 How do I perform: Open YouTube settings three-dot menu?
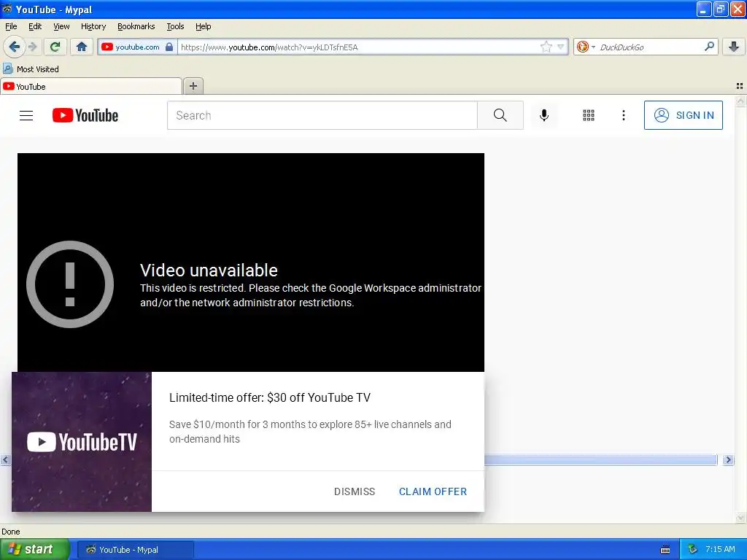(x=624, y=115)
